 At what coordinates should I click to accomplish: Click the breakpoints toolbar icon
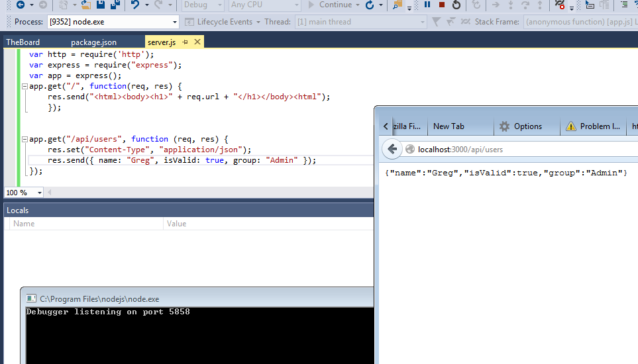[559, 5]
